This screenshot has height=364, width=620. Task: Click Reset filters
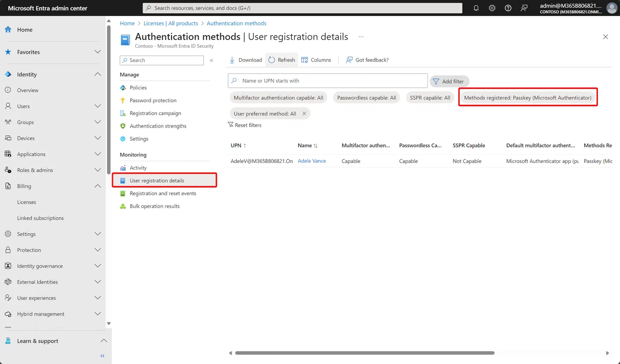[244, 125]
